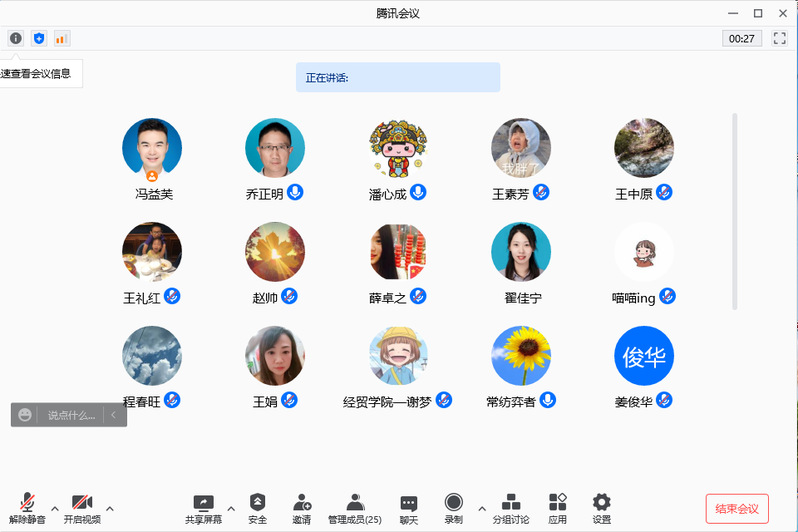This screenshot has height=532, width=798.
Task: Click the 正在讲话 speaker banner
Action: tap(398, 77)
